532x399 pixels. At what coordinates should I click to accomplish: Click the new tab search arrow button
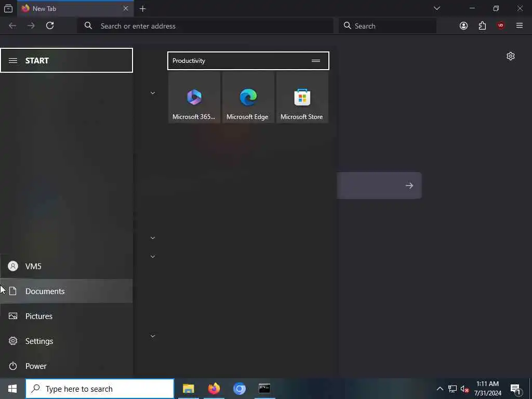click(x=409, y=185)
